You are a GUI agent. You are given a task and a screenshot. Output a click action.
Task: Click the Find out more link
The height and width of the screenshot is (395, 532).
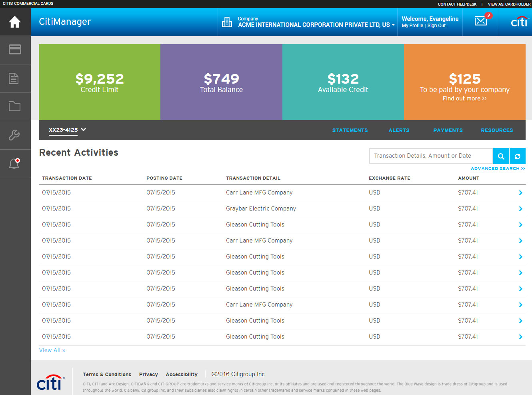461,98
